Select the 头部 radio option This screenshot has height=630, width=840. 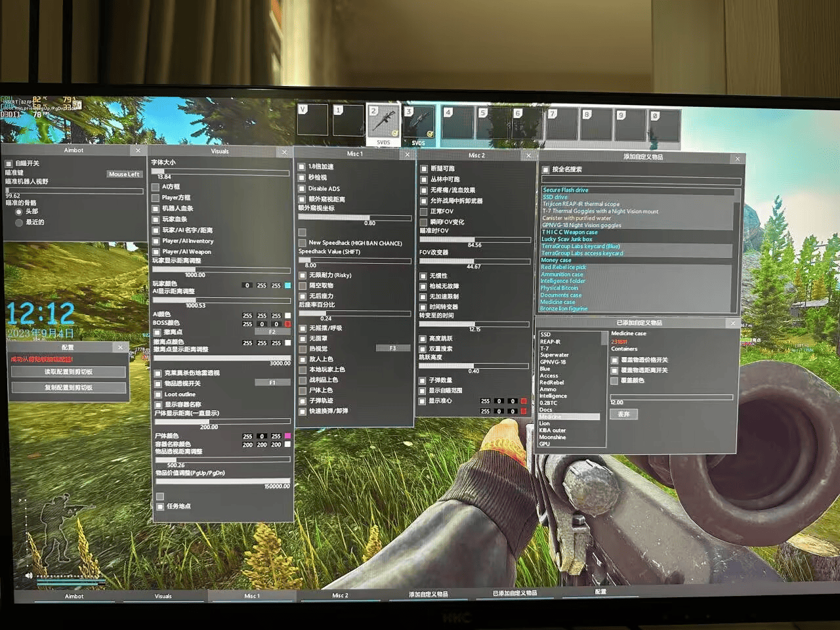(19, 212)
